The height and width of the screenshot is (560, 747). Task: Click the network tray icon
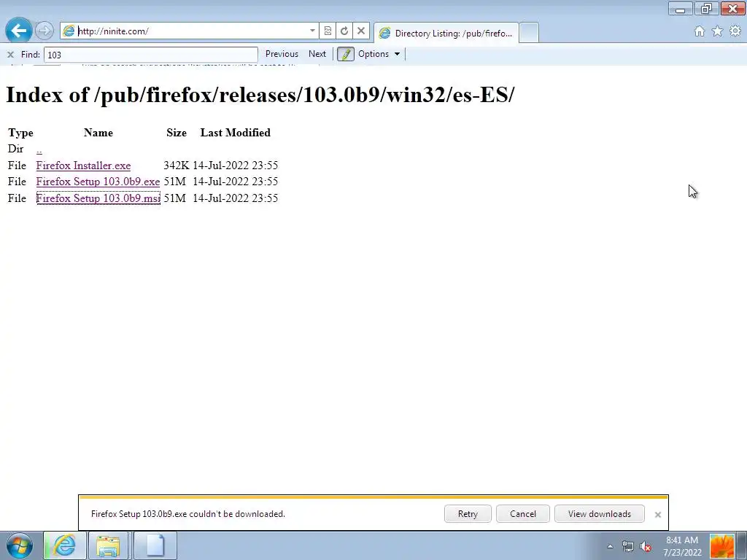628,546
